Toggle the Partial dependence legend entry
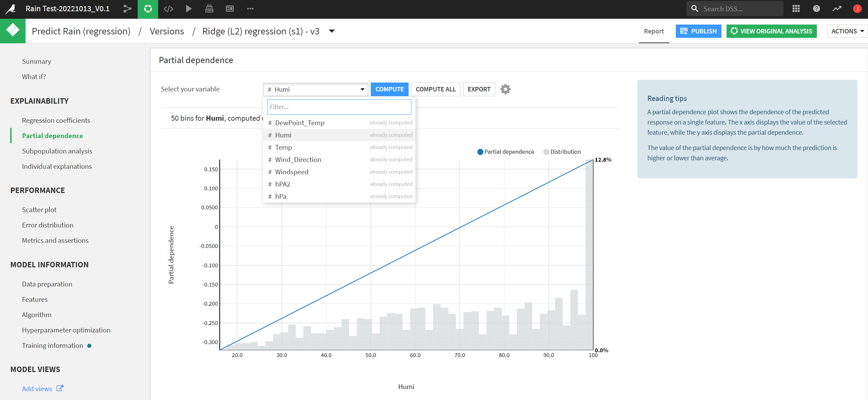868x400 pixels. [505, 151]
